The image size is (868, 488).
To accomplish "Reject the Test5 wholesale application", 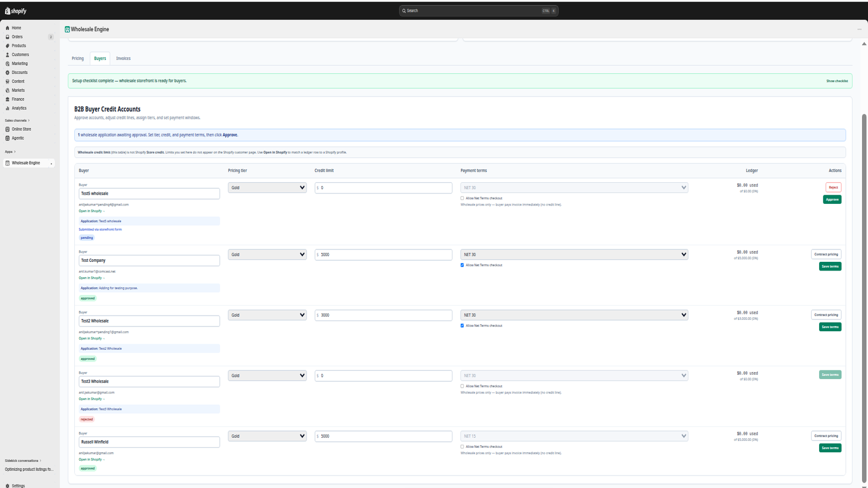I will point(833,188).
